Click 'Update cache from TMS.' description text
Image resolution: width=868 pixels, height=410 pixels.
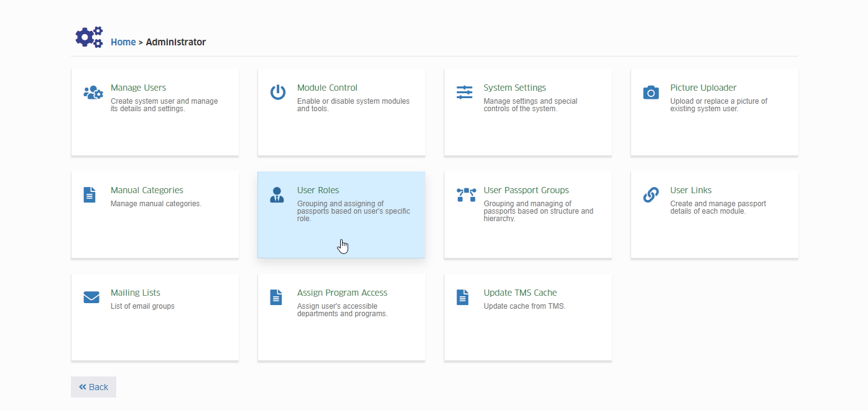coord(524,306)
